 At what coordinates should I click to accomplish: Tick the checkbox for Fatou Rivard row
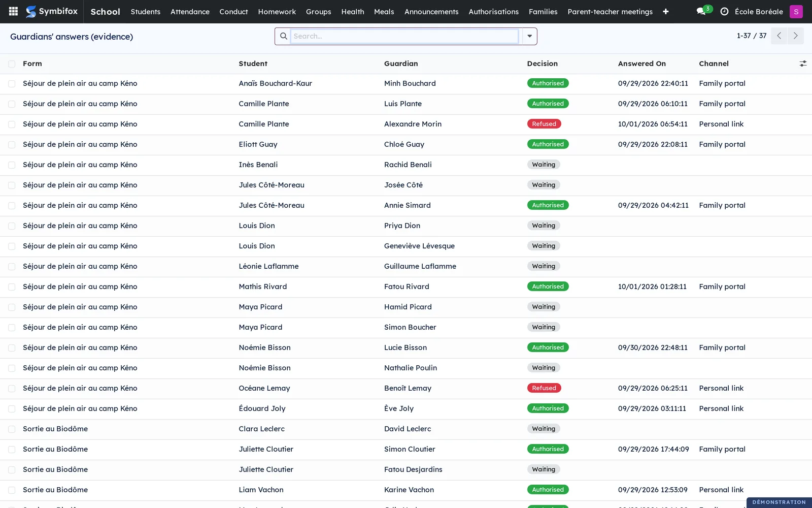[x=12, y=287]
